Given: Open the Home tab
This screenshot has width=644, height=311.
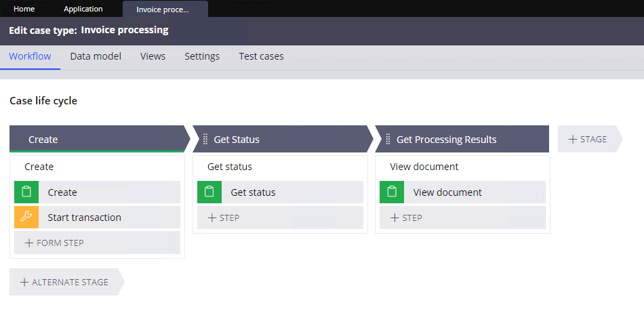Looking at the screenshot, I should [x=24, y=9].
